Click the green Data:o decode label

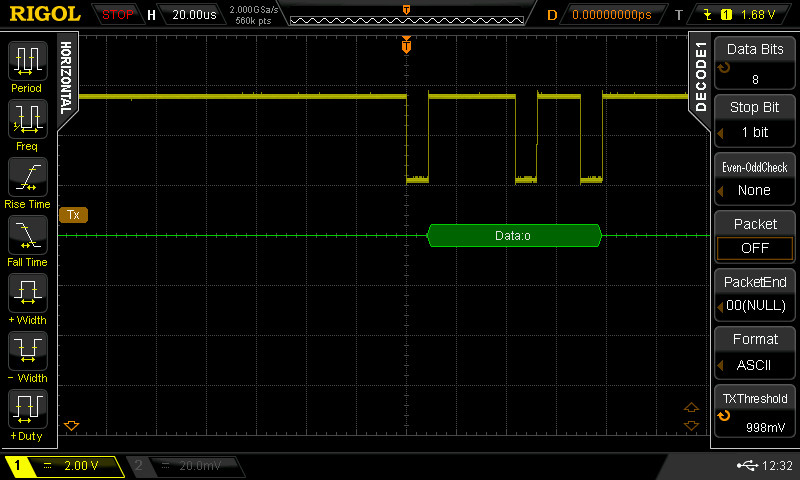514,236
